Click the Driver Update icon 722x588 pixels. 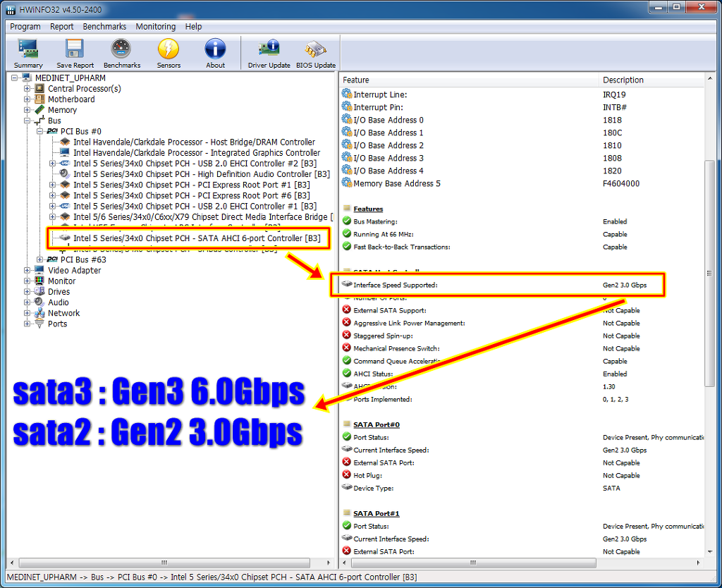[269, 49]
